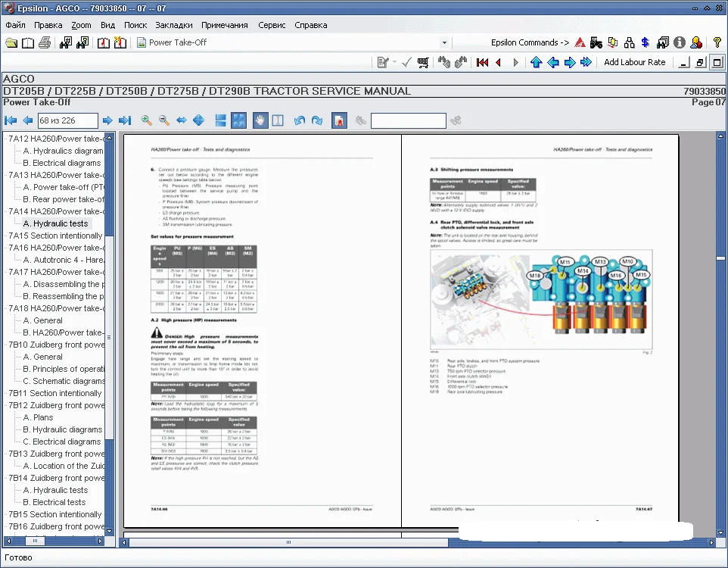This screenshot has height=568, width=728.
Task: Open the Закладки menu
Action: 174,25
